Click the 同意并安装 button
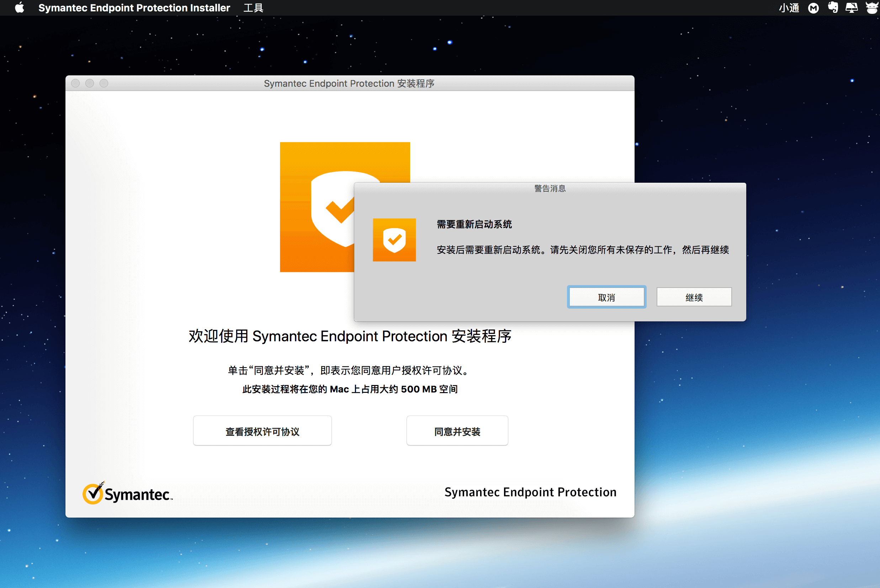 pos(457,431)
